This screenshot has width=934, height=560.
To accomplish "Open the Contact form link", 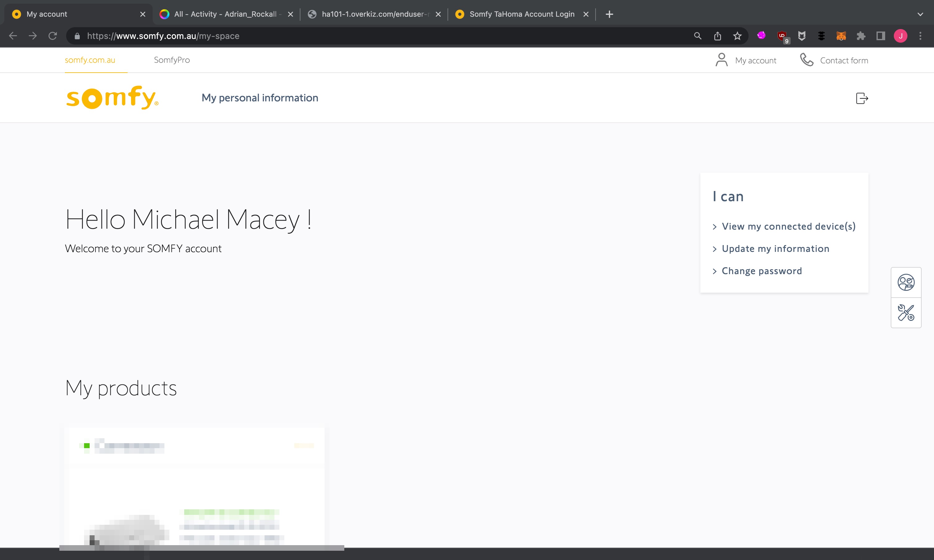I will 844,60.
